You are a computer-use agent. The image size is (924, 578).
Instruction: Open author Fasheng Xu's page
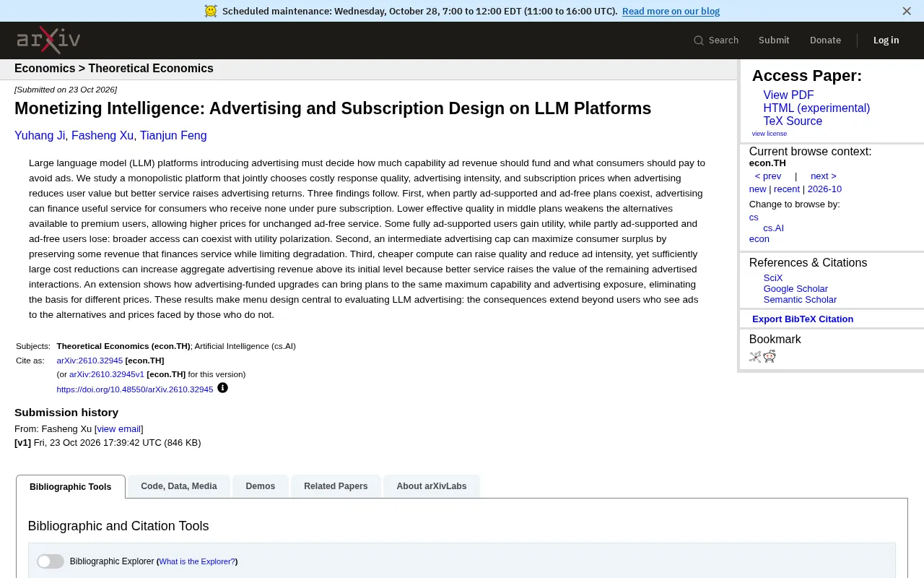pyautogui.click(x=103, y=136)
